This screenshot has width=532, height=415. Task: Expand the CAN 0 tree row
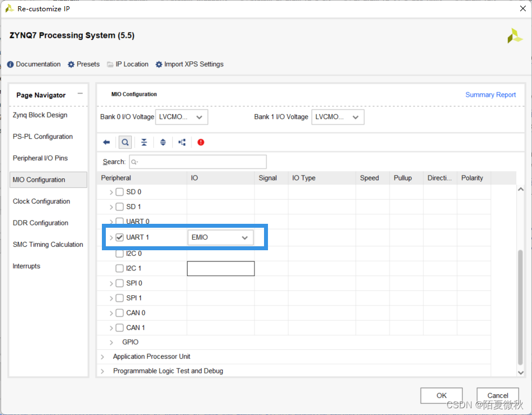111,313
